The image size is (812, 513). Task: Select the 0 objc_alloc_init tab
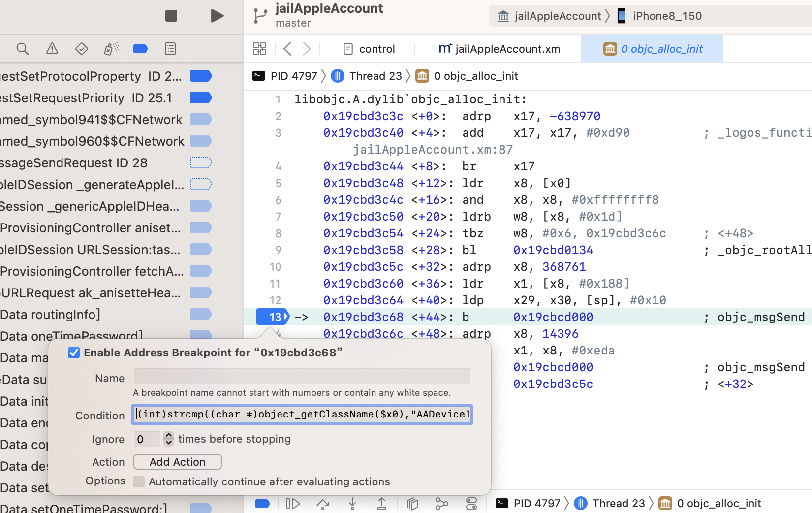[x=653, y=49]
